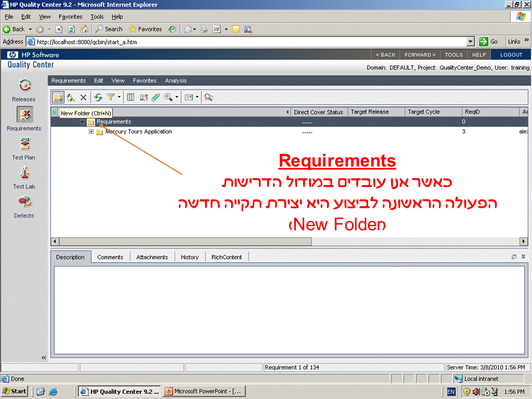This screenshot has height=399, width=532.
Task: Click the purple column collapse arrow
Action: (x=288, y=112)
